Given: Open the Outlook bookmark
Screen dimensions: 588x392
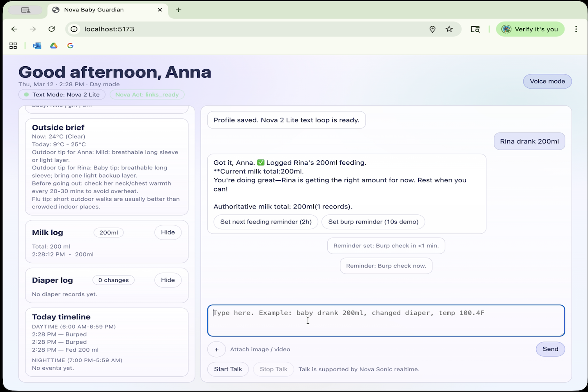Looking at the screenshot, I should coord(37,46).
